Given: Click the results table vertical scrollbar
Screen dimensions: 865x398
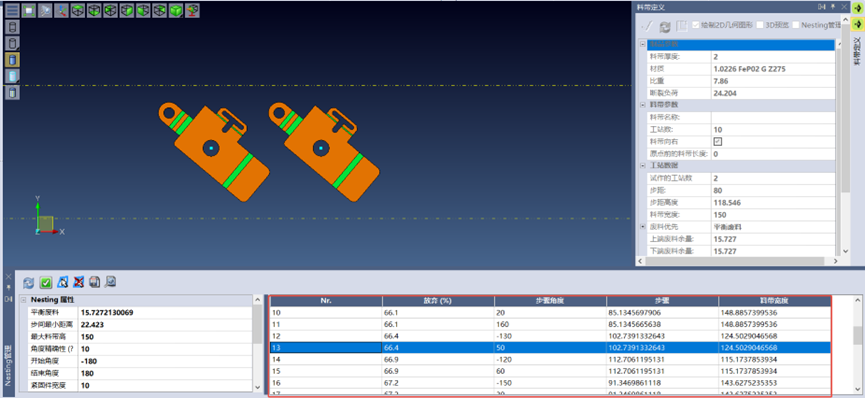Looking at the screenshot, I should 857,345.
